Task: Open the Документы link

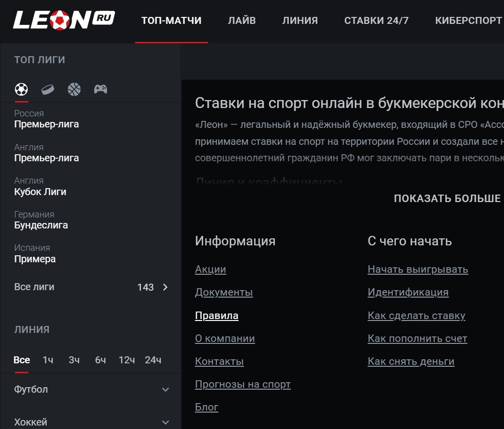Action: [224, 292]
